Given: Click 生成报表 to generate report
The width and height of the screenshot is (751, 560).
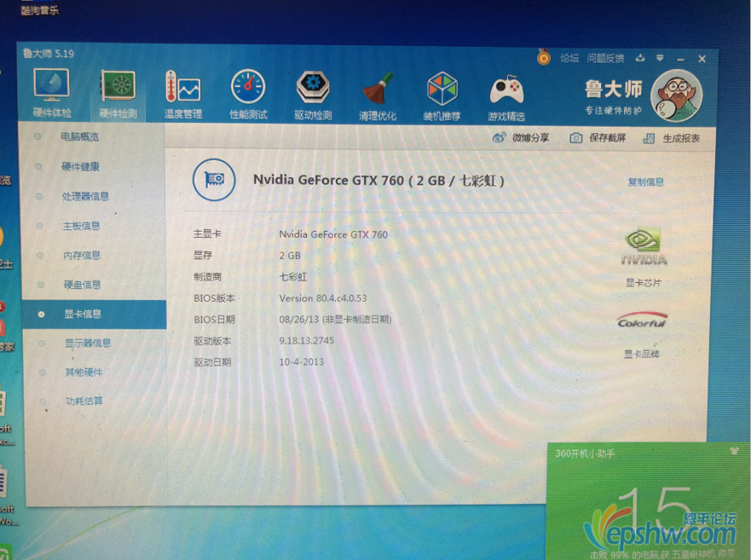Looking at the screenshot, I should pyautogui.click(x=672, y=138).
